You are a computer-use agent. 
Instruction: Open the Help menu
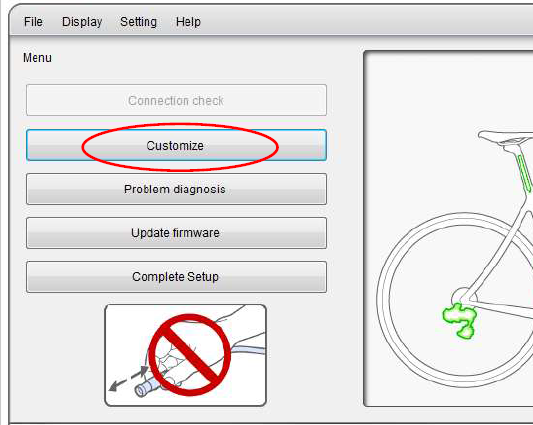pyautogui.click(x=188, y=22)
